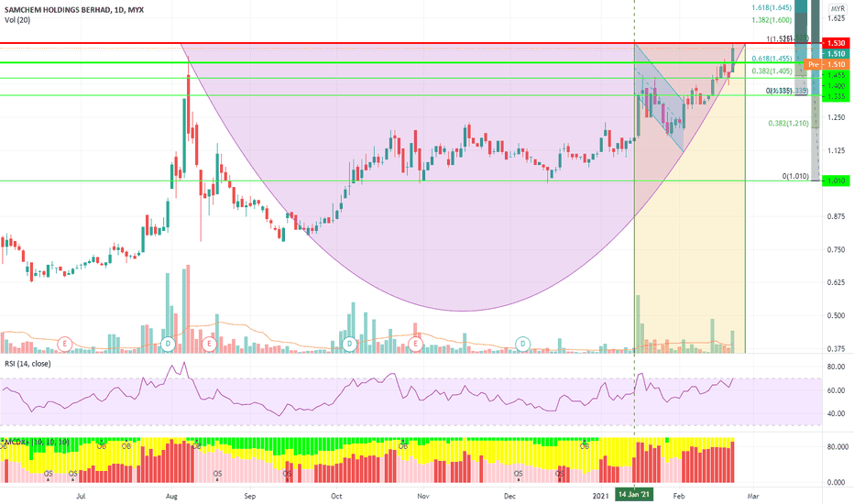The width and height of the screenshot is (854, 504).
Task: Click the 0.618(1.455) Fibonacci label
Action: pyautogui.click(x=772, y=59)
